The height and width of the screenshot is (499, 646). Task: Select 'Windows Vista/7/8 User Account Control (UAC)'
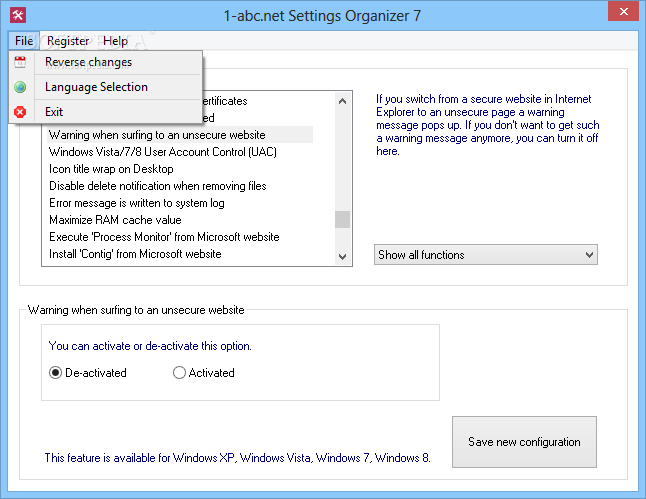(163, 152)
